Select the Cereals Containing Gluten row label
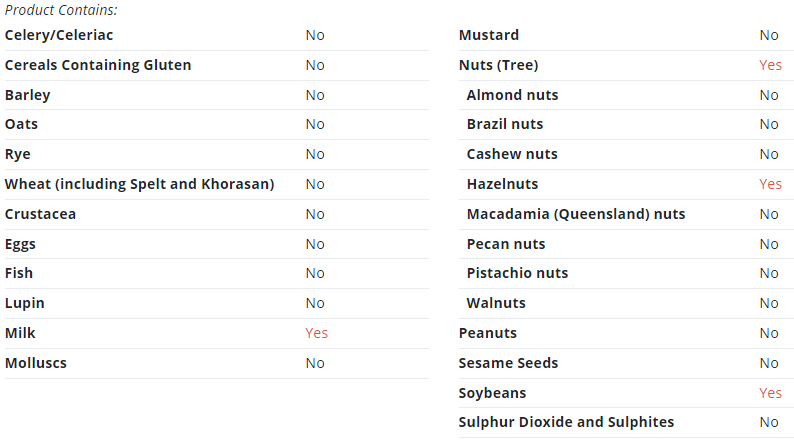Viewport: 794px width, 441px height. [98, 65]
